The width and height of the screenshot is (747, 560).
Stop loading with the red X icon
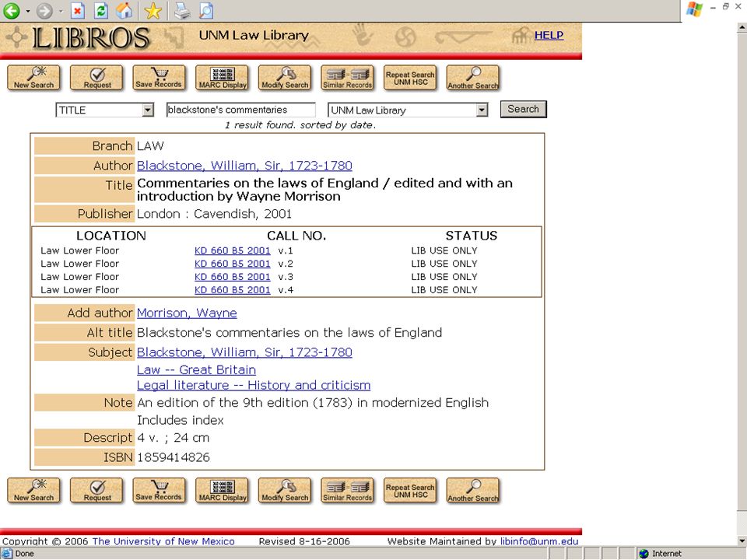[78, 10]
